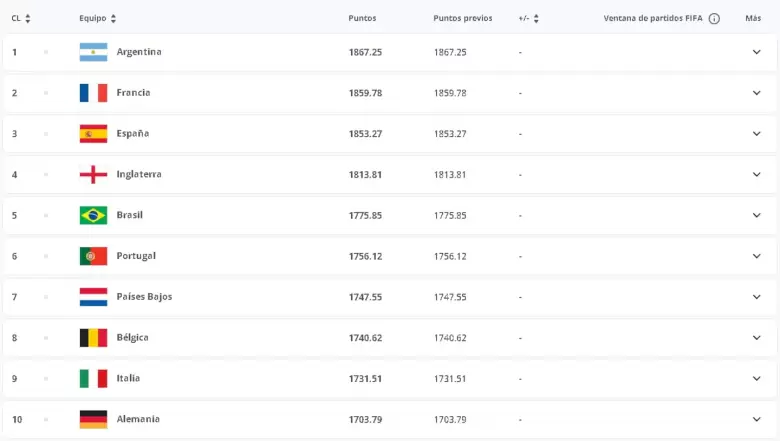Click the Ventana de partidos FIFA header
Viewport: 780px width, 441px height.
coord(653,18)
